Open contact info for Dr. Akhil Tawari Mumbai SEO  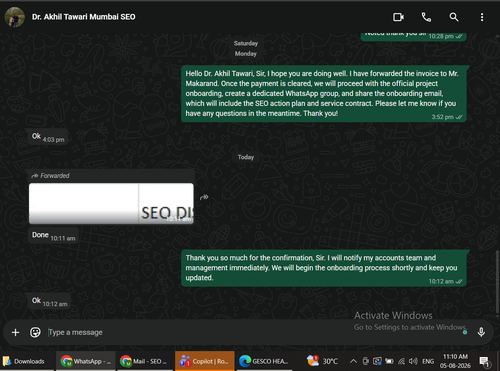pyautogui.click(x=84, y=17)
